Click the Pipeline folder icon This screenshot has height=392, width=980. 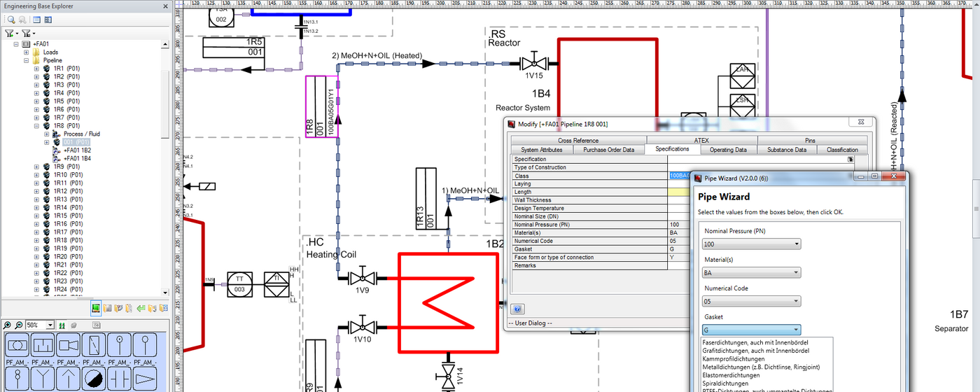(x=36, y=60)
